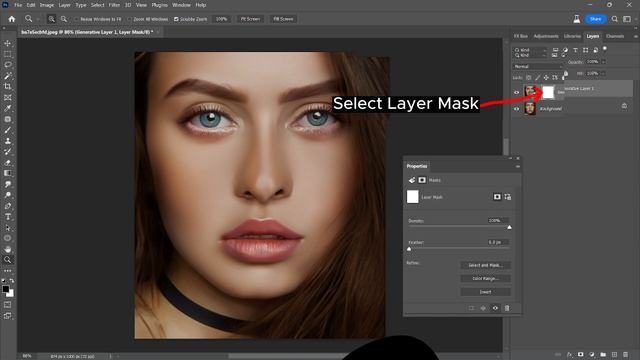Image resolution: width=640 pixels, height=360 pixels.
Task: Open the workspace switcher icon
Action: (x=627, y=19)
